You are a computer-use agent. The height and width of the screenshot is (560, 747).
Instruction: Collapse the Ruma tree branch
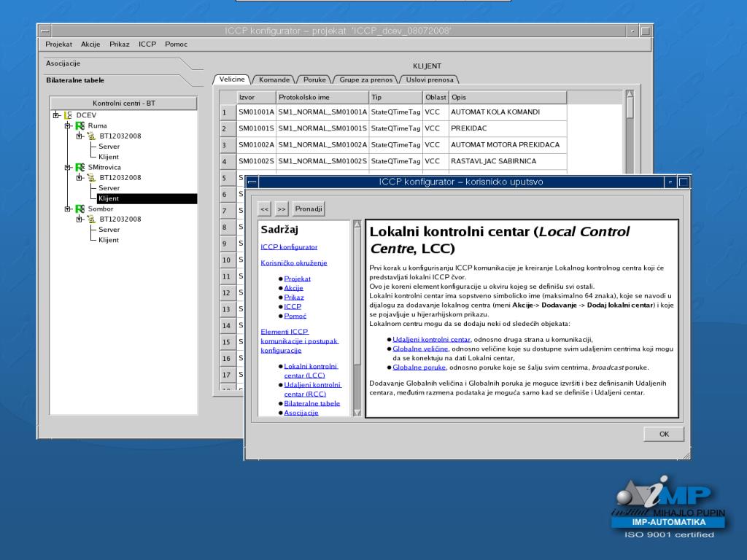67,125
